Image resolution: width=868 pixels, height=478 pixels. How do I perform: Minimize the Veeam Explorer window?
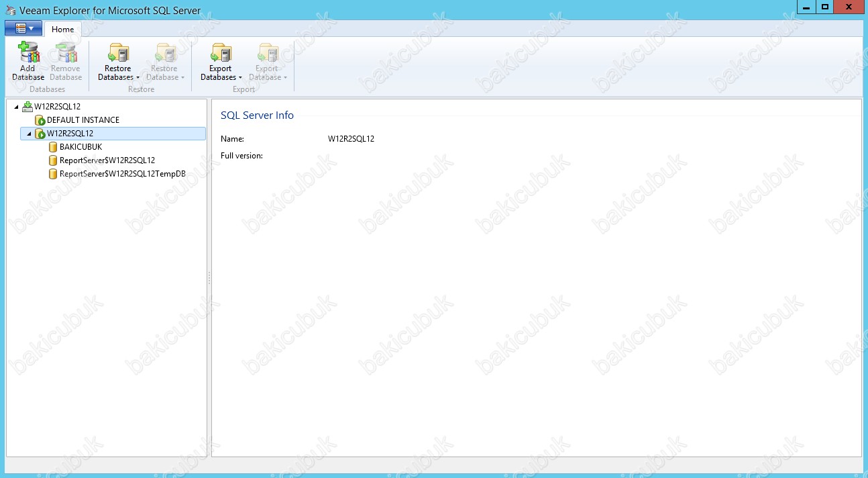pos(806,7)
